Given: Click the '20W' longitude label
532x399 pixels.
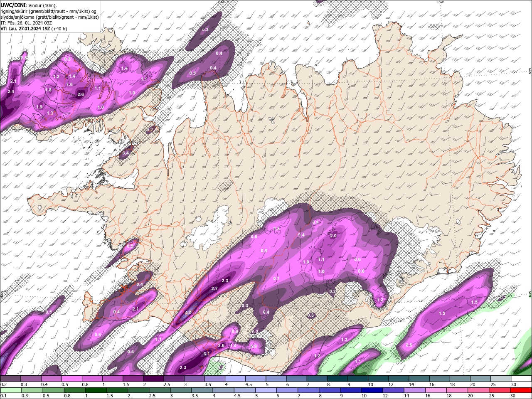Looking at the screenshot, I should 221,2.
